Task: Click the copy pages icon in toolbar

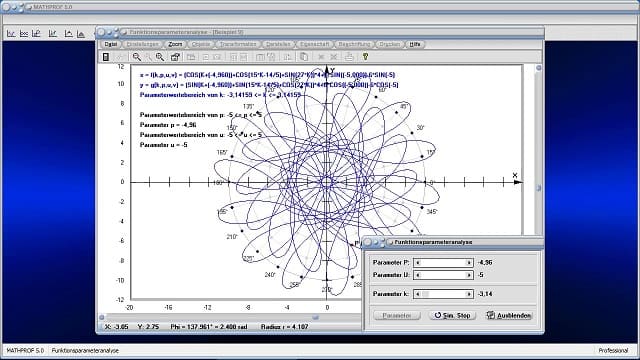Action: tap(304, 57)
